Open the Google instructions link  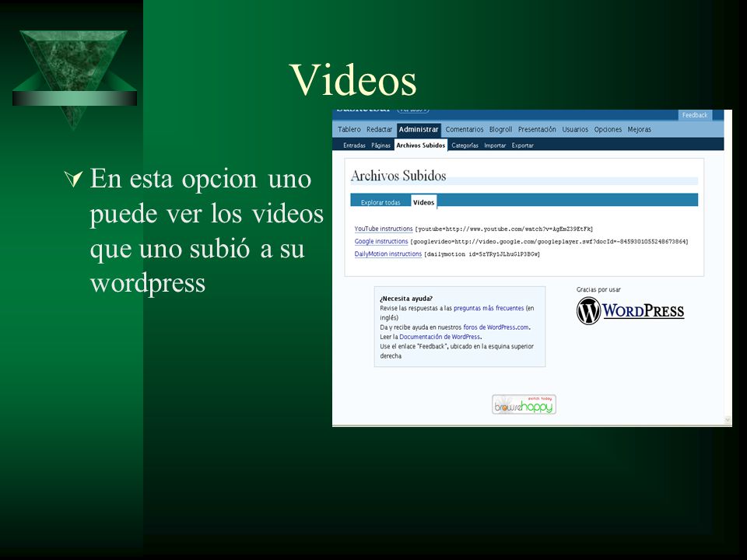[x=381, y=241]
